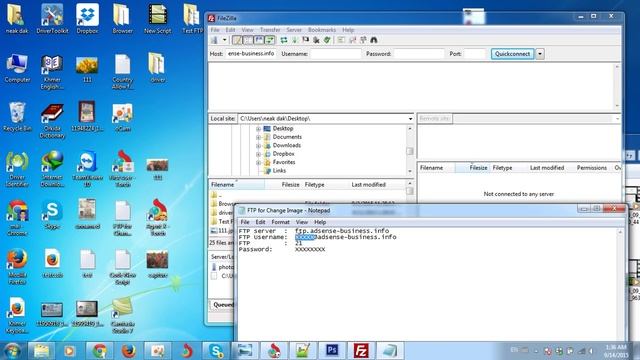
Task: Click the Cancel current operation icon
Action: tap(305, 40)
